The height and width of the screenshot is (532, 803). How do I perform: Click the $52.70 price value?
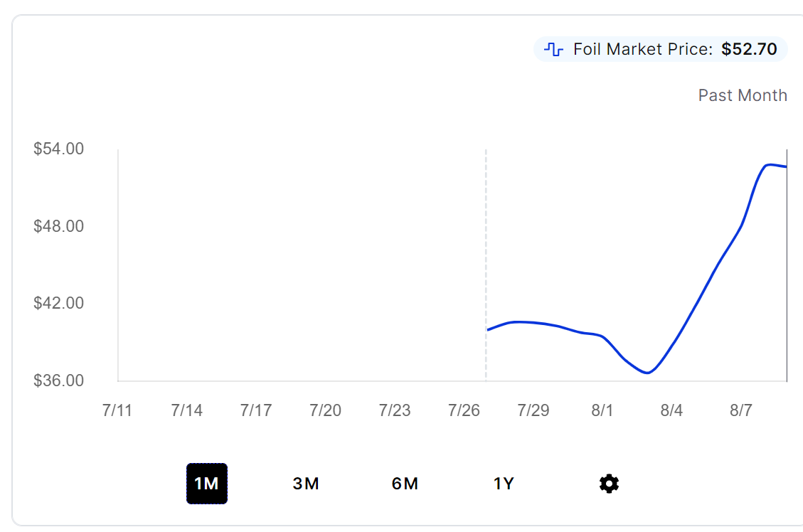point(749,49)
